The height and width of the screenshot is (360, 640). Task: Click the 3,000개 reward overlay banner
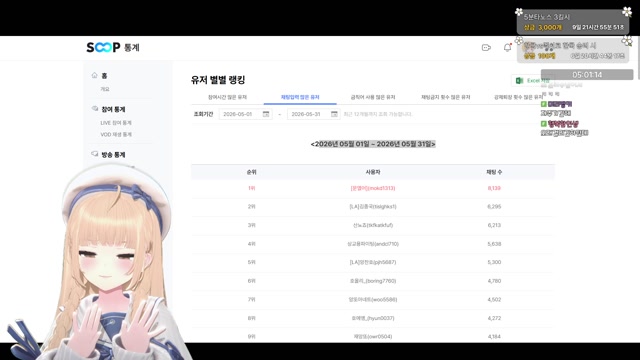pos(573,22)
